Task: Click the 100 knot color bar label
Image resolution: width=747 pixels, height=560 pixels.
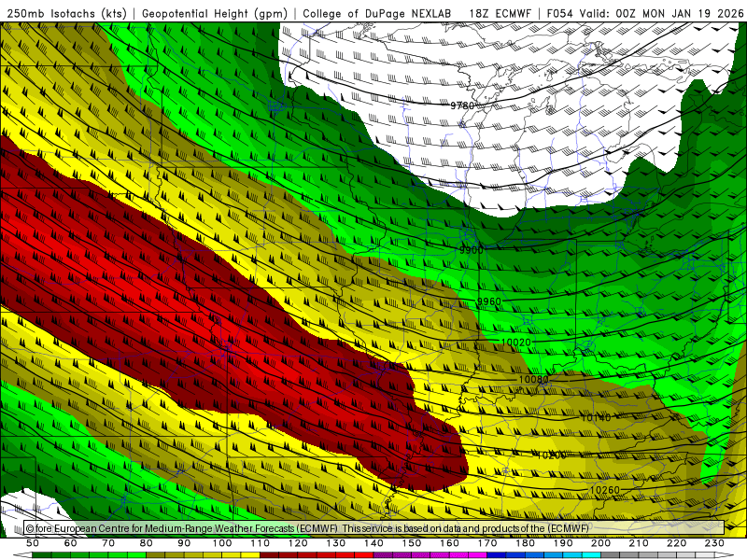Action: click(x=222, y=543)
